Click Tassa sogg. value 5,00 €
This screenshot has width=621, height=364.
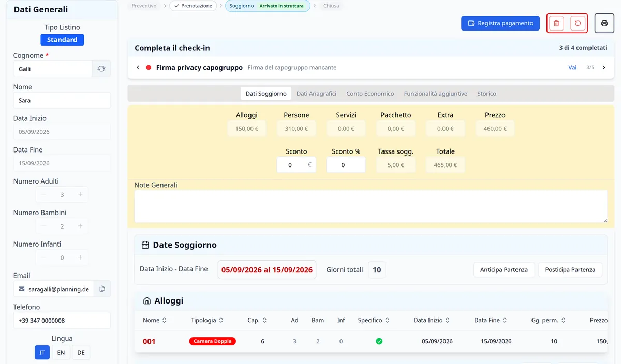396,165
